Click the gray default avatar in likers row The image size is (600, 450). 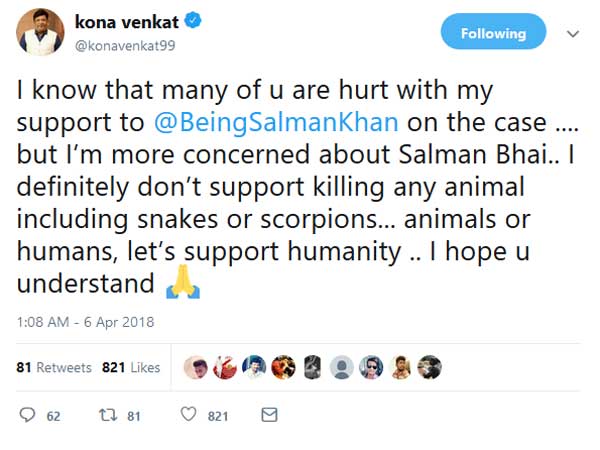(342, 367)
